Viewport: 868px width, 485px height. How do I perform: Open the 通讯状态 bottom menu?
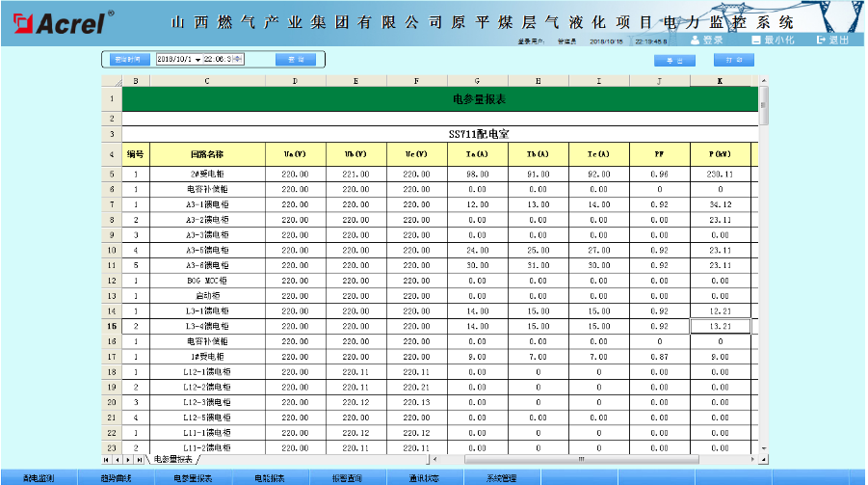pos(424,478)
